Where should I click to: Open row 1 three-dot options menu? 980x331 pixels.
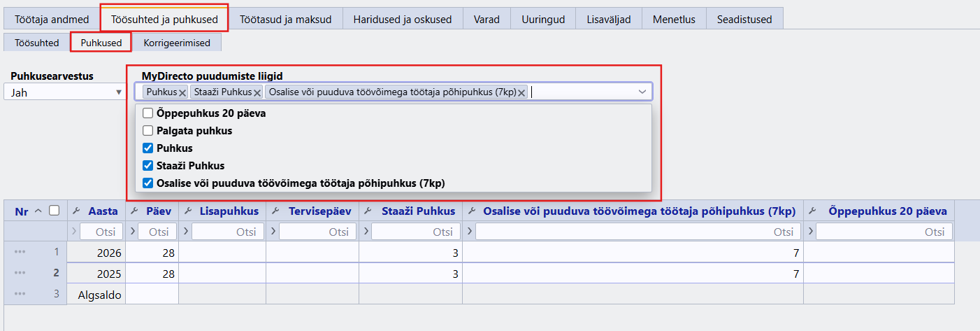20,251
